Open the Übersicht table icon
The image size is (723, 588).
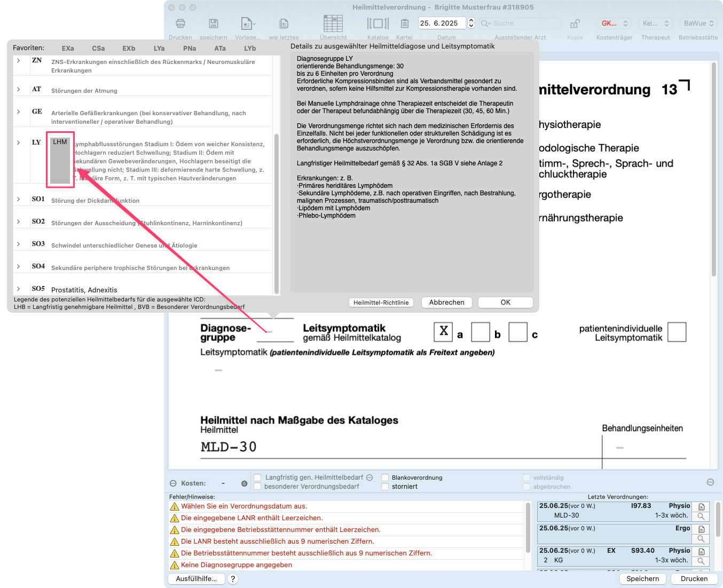[x=333, y=23]
